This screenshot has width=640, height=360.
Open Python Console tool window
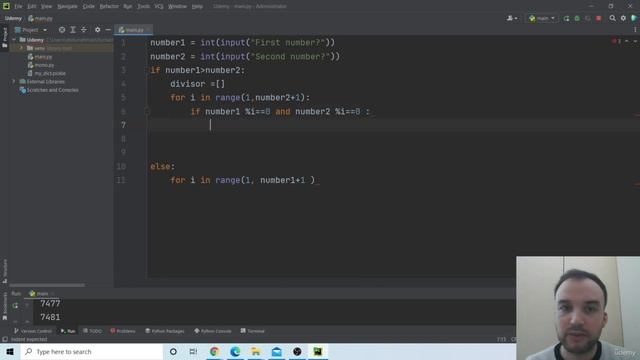tap(213, 331)
